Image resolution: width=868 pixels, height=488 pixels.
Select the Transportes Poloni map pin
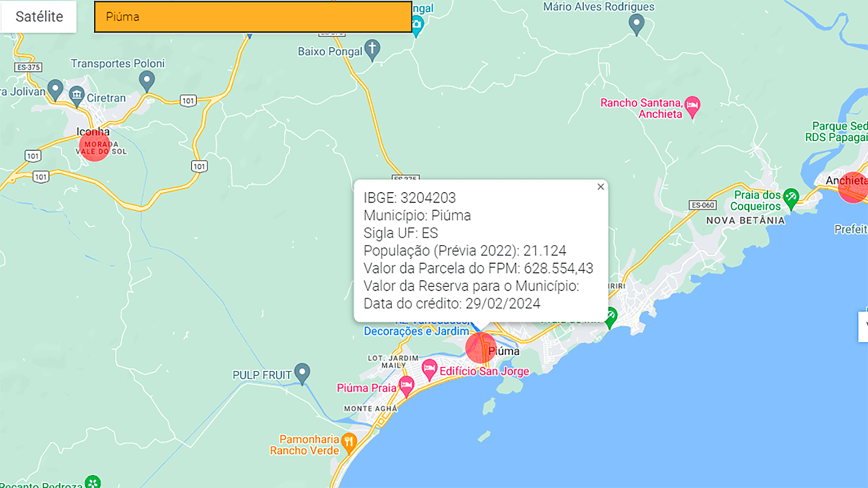point(146,80)
